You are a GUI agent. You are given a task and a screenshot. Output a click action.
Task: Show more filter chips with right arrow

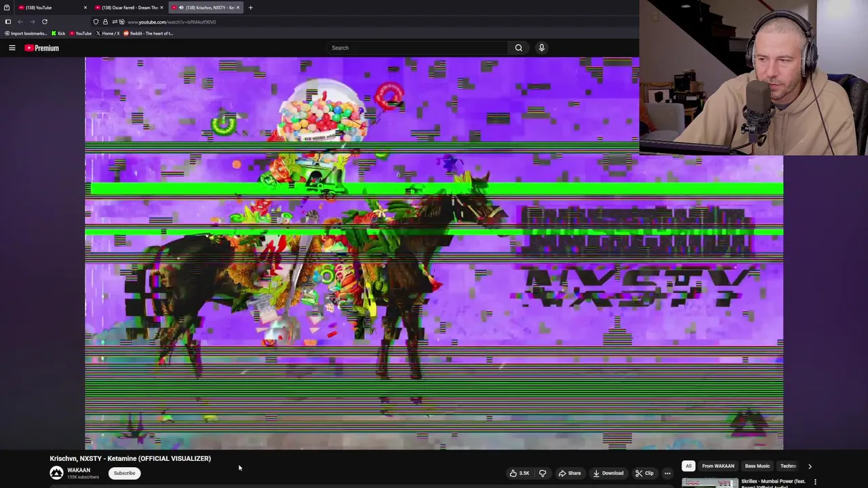click(810, 466)
